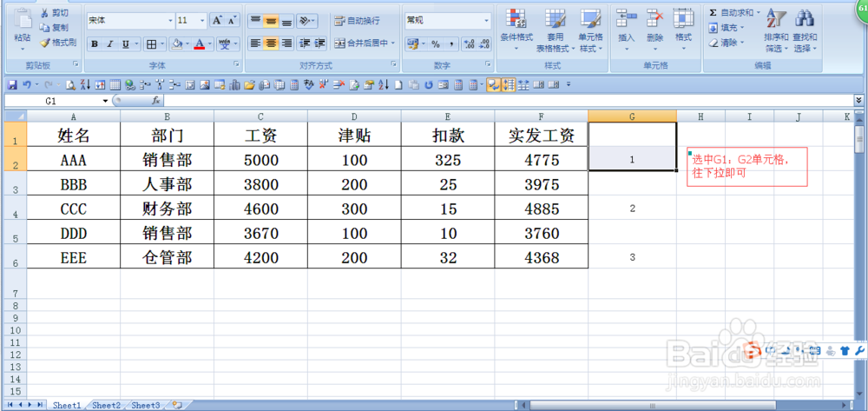The width and height of the screenshot is (868, 411).
Task: Increase font size with the large A
Action: tap(217, 21)
